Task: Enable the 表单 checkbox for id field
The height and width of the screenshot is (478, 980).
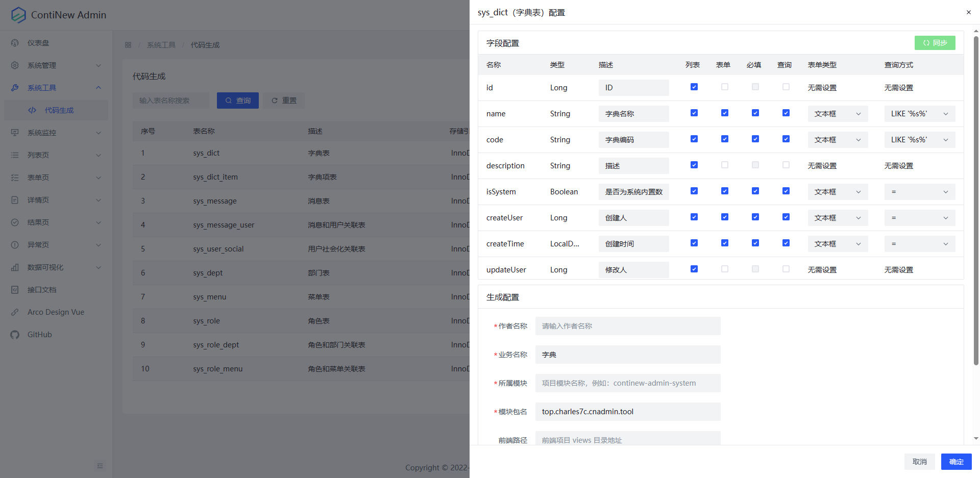Action: click(724, 87)
